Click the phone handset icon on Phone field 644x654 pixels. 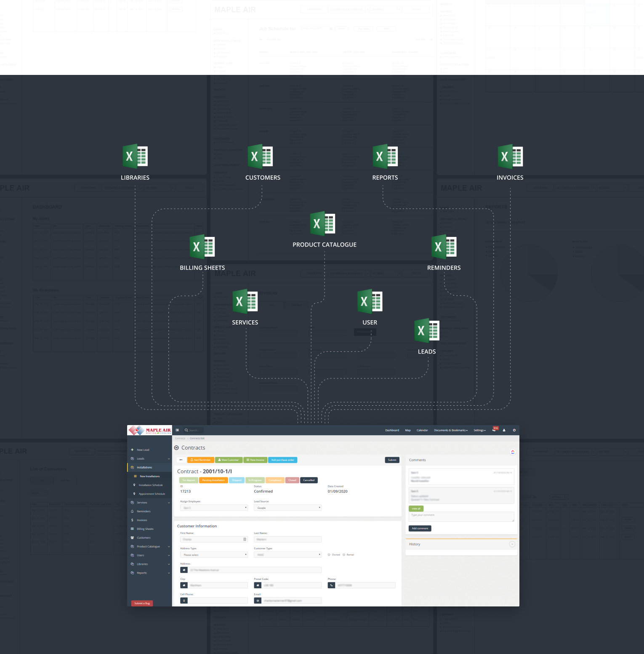[331, 585]
